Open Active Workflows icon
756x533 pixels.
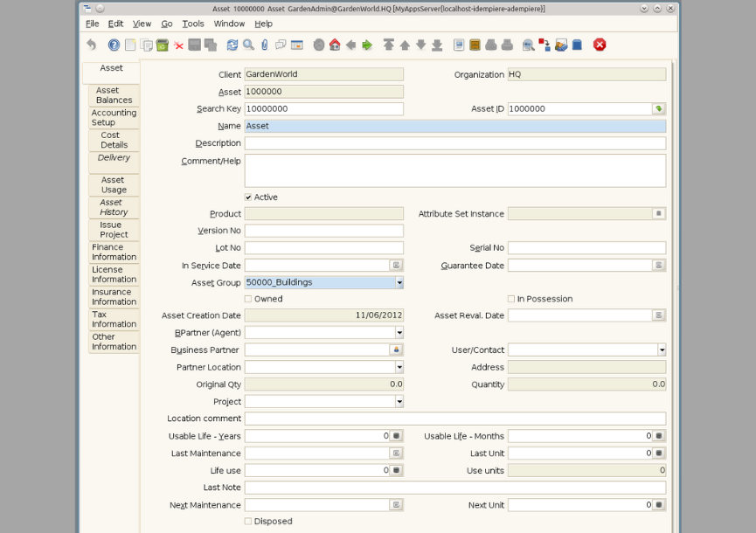pyautogui.click(x=544, y=45)
